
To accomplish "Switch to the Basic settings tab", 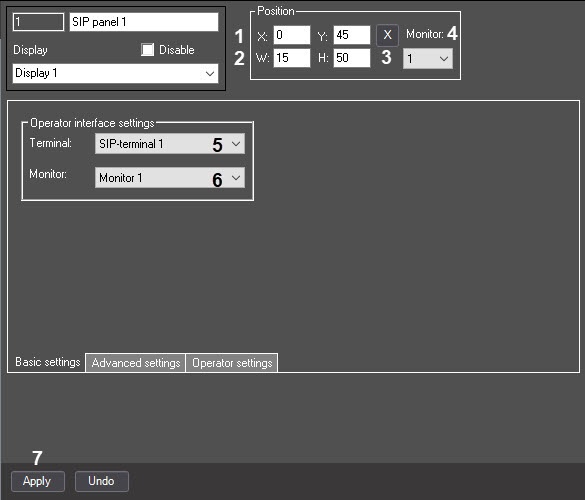I will [47, 362].
